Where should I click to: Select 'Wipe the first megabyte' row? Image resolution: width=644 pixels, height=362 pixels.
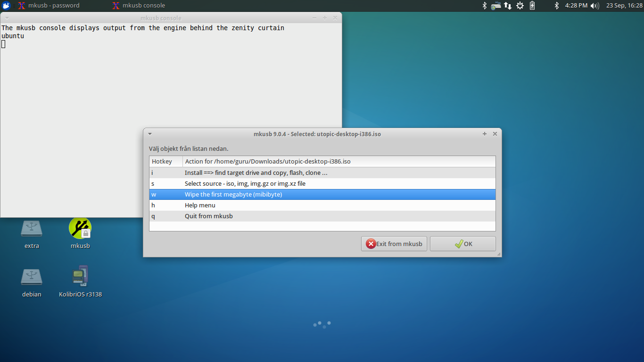322,194
